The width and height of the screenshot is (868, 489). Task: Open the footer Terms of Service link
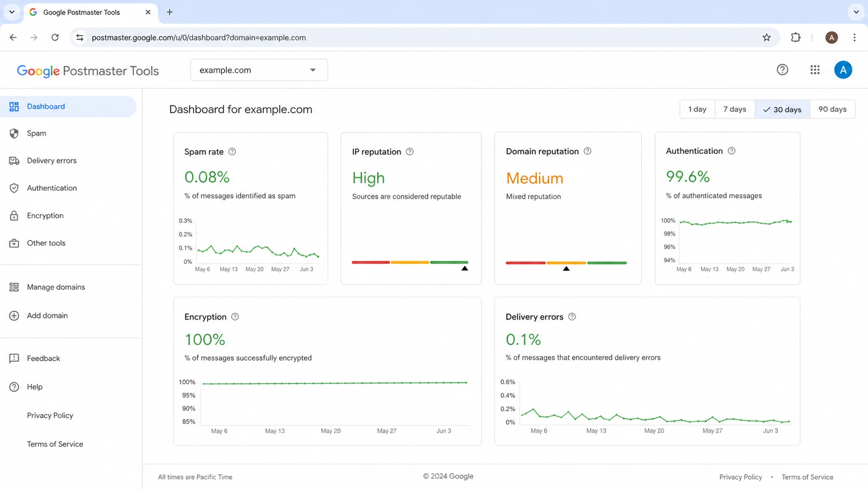(807, 477)
